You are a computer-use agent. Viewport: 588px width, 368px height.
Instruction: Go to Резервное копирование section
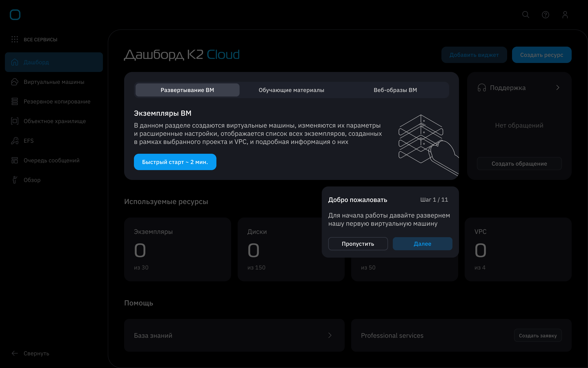pos(54,101)
